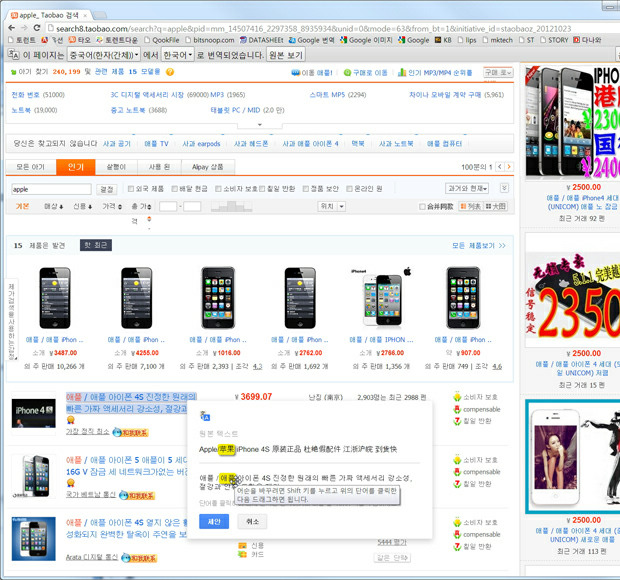Click the '원본 보기' show original button
This screenshot has height=580, width=620.
click(x=286, y=55)
